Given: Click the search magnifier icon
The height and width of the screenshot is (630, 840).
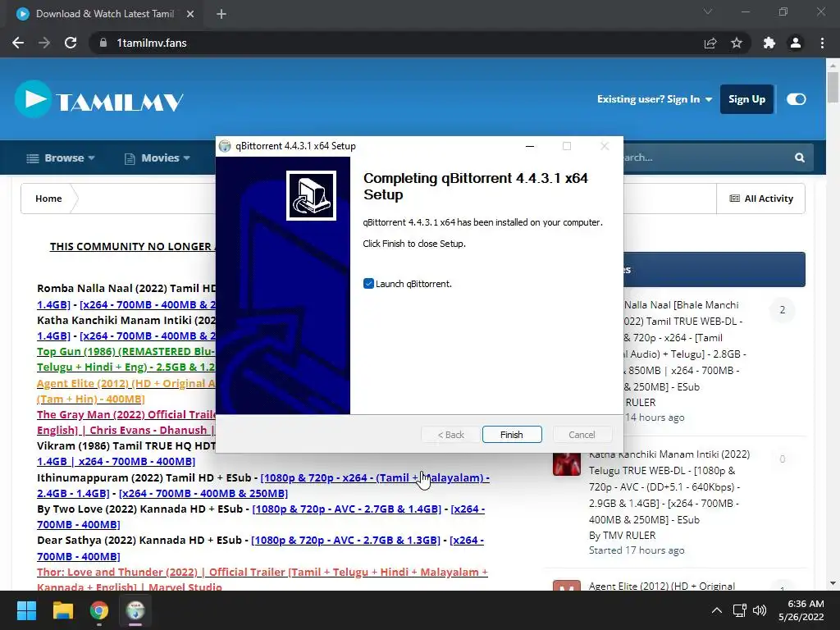Looking at the screenshot, I should click(x=799, y=157).
